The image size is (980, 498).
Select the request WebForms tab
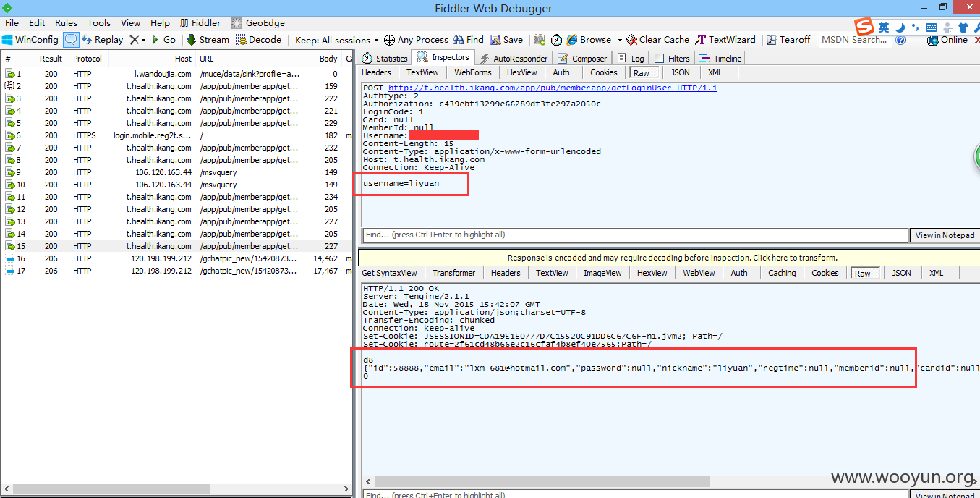tap(473, 72)
